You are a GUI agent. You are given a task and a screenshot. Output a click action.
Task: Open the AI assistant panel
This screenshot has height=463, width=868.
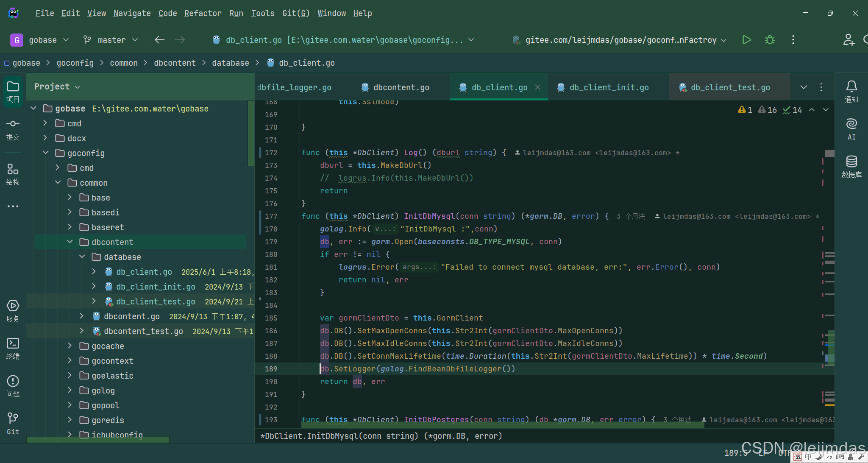pos(851,129)
